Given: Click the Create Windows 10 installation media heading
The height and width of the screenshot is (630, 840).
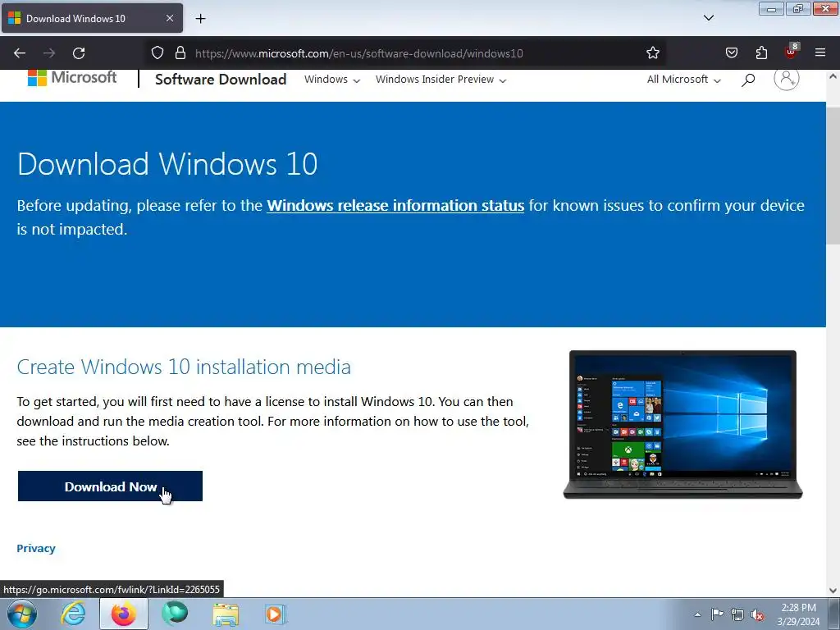Looking at the screenshot, I should (x=184, y=367).
